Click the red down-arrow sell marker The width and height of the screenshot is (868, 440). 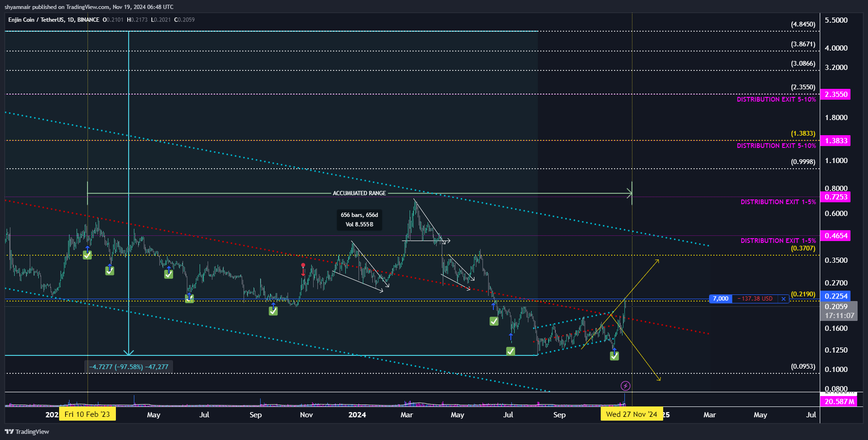[x=303, y=269]
